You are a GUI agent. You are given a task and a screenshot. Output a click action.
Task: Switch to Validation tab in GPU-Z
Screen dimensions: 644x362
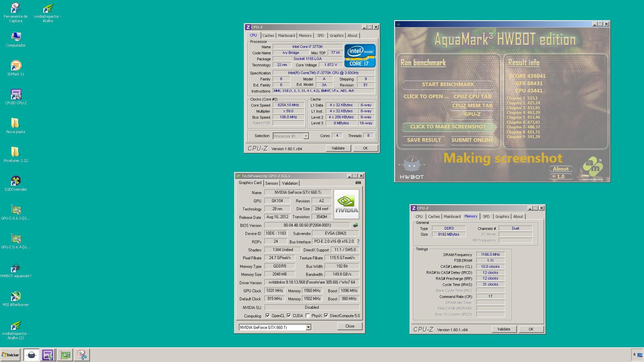[x=289, y=183]
